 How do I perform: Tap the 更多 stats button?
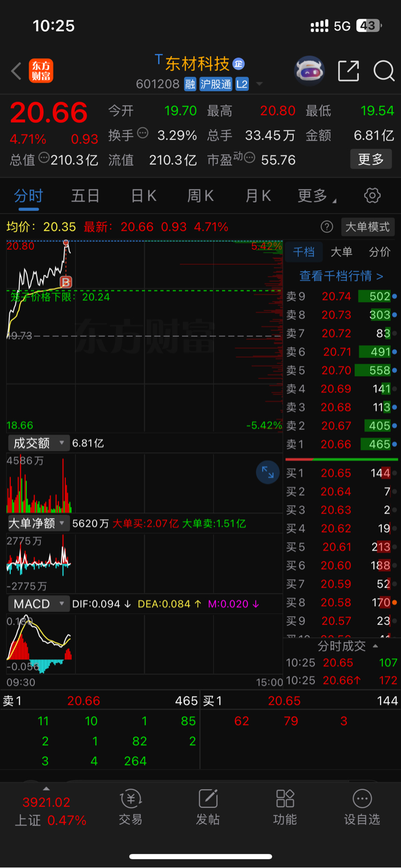371,159
